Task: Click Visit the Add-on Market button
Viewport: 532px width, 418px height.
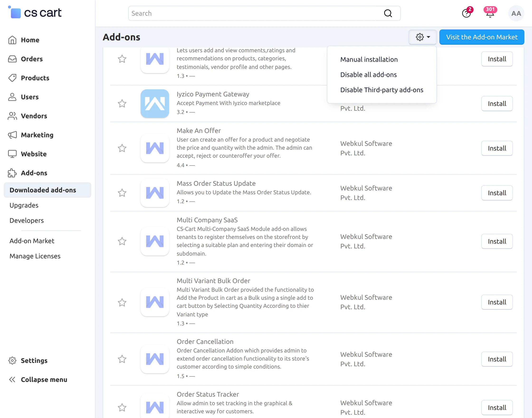Action: [482, 37]
